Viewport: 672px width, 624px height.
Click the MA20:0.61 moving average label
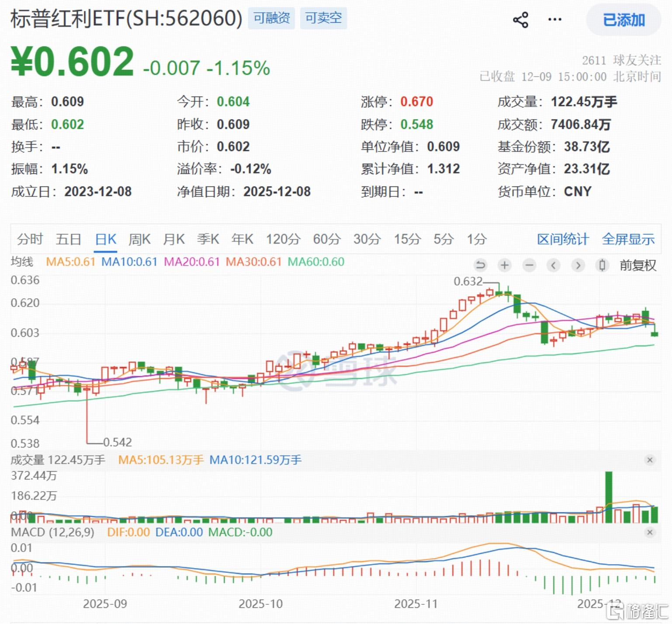(192, 262)
